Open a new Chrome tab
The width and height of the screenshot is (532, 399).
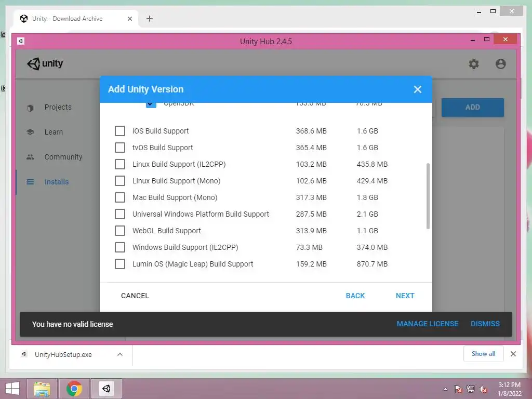149,19
